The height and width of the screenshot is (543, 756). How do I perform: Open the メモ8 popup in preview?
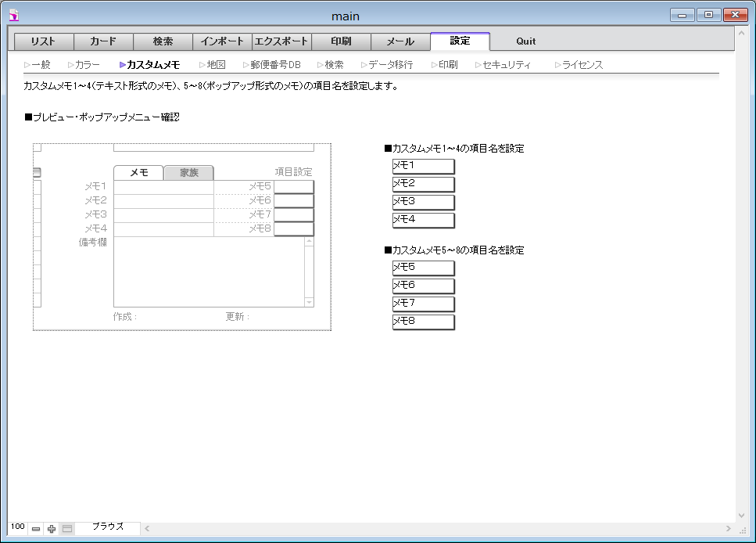(294, 229)
